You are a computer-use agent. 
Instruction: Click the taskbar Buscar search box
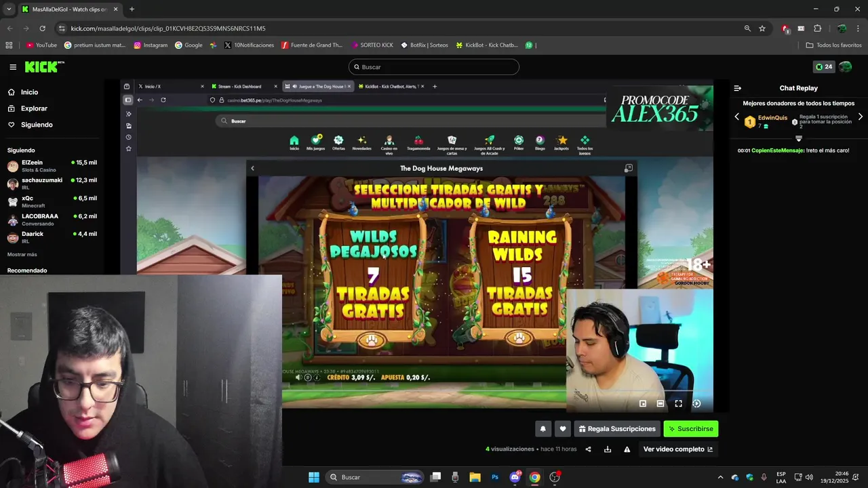374,477
